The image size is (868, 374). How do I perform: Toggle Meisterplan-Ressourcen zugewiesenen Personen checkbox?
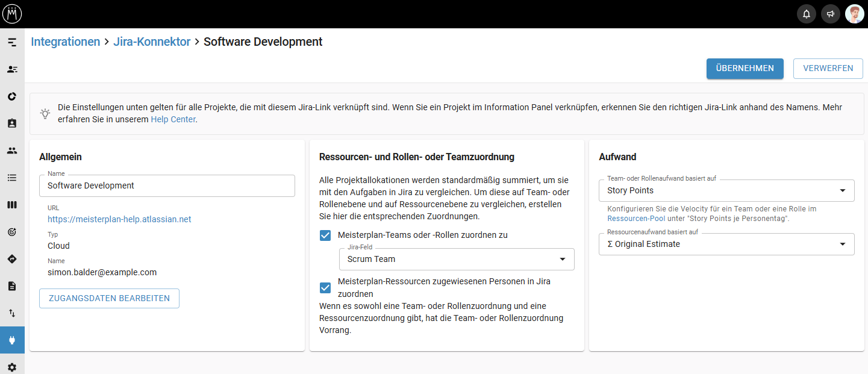tap(325, 287)
